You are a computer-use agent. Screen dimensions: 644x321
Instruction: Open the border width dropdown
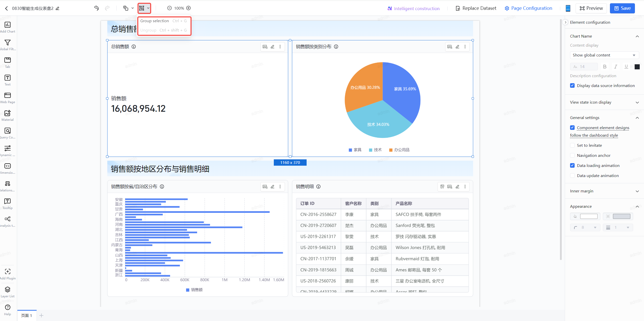(618, 227)
